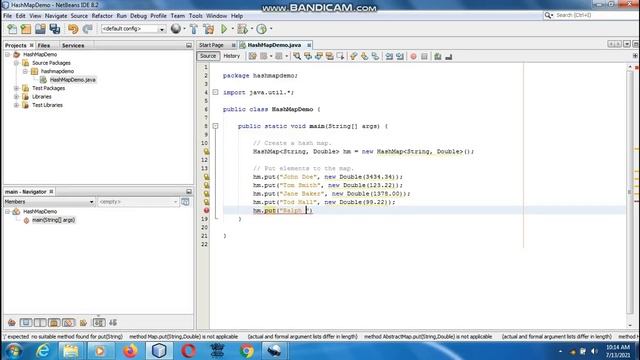Open the Debug menu
This screenshot has width=640, height=360.
coord(138,16)
